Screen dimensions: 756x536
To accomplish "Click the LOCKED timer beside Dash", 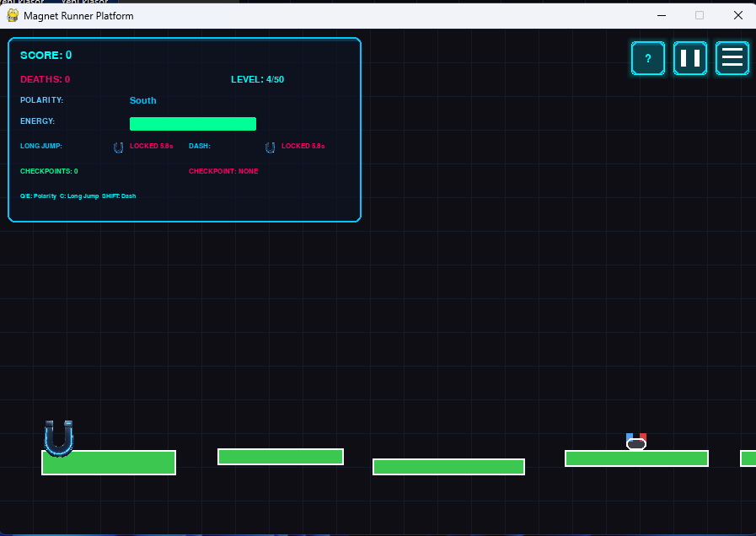I will [x=303, y=147].
